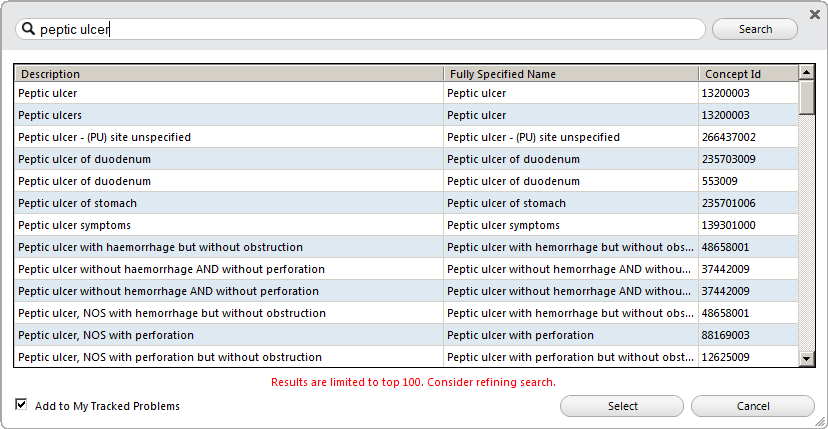Viewport: 828px width, 429px height.
Task: Click the Cancel button
Action: coord(752,406)
